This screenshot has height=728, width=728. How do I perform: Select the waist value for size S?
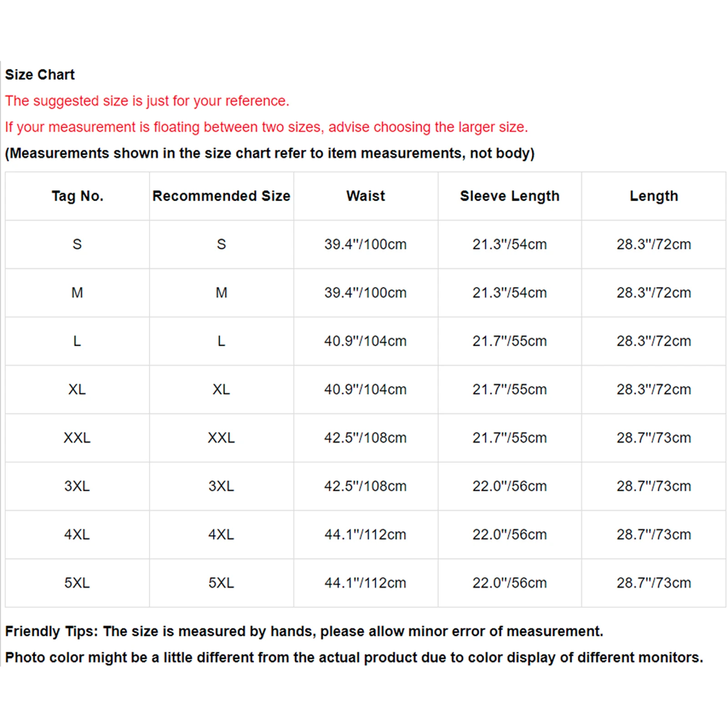coord(365,244)
